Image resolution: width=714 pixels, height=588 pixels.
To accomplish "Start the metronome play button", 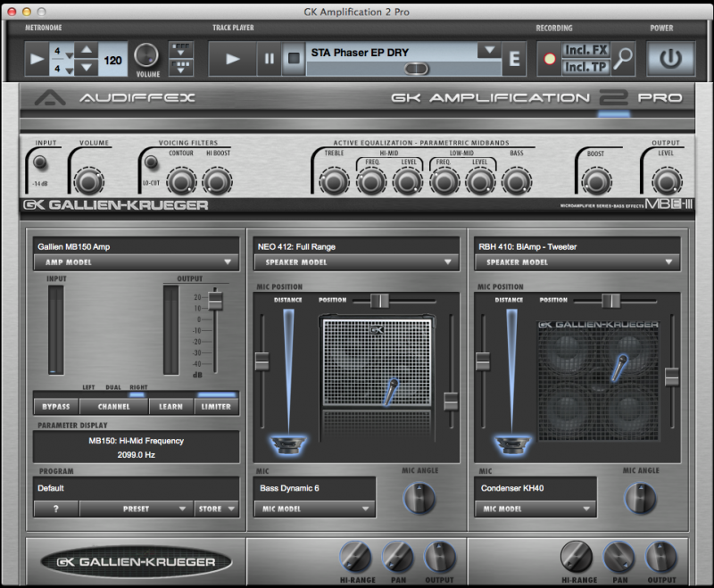I will 37,59.
